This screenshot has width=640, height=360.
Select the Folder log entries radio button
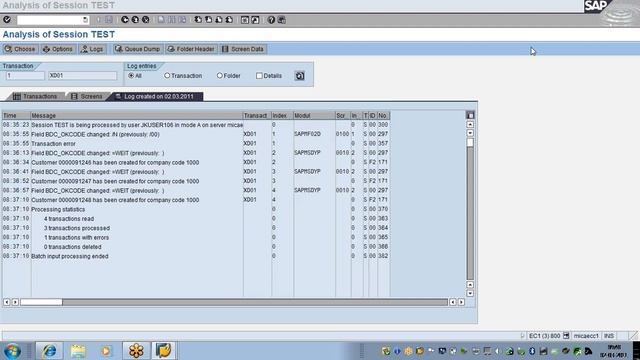[220, 76]
